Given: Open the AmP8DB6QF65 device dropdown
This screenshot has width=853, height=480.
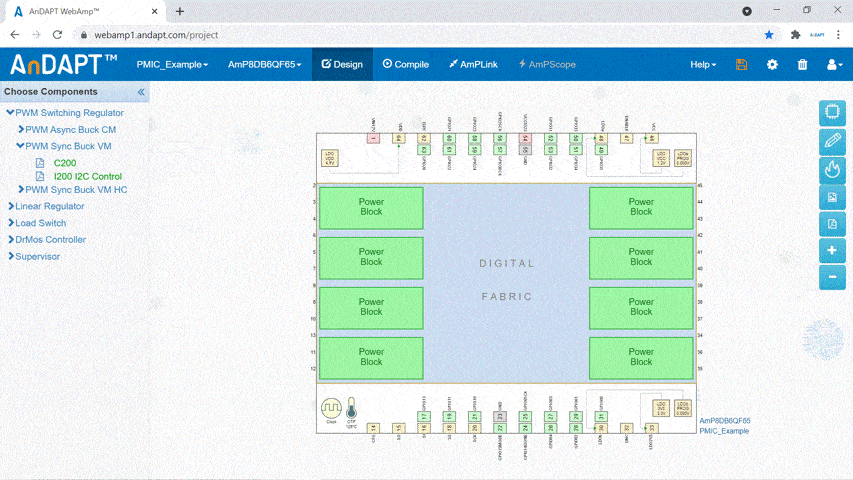Looking at the screenshot, I should pos(264,64).
